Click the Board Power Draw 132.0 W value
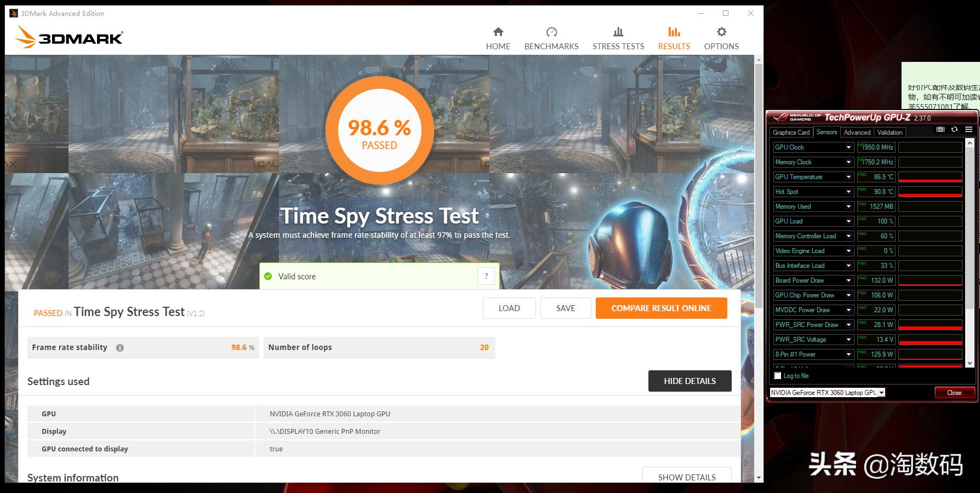Viewport: 980px width, 493px height. point(876,280)
